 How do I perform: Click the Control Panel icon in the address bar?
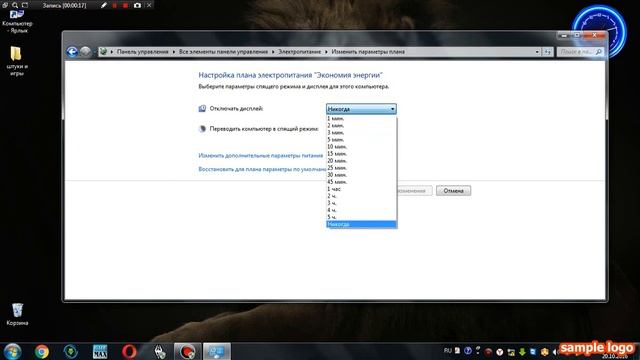click(104, 52)
